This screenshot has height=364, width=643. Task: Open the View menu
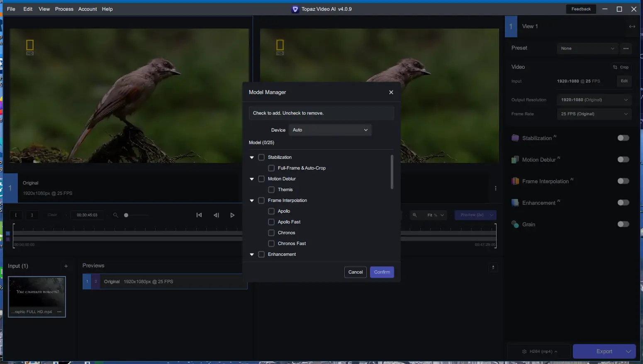44,9
